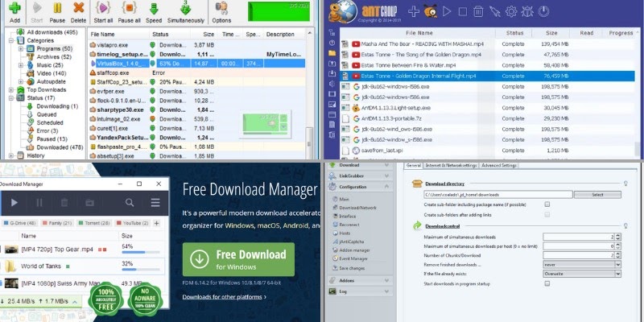Expand the Autoupdate tree node

21,81
